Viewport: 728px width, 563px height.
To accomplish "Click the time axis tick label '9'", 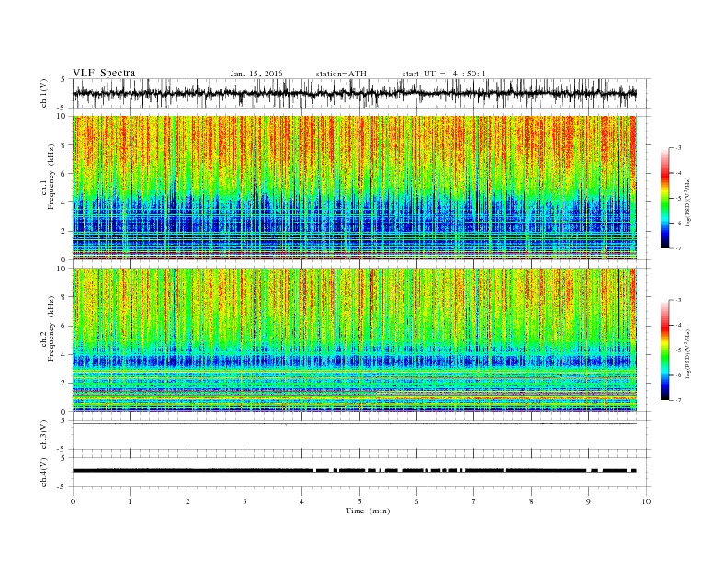I will coord(588,501).
